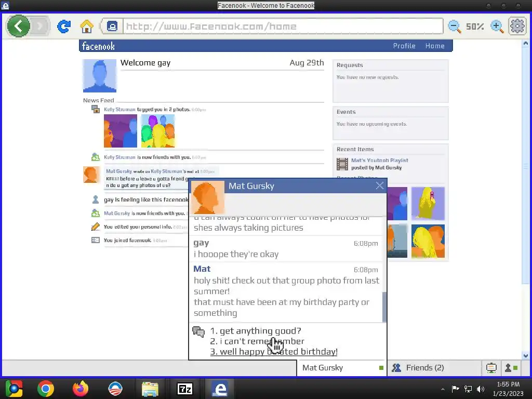Zoom in with the plus magnifier
Image resolution: width=532 pixels, height=399 pixels.
tap(497, 26)
